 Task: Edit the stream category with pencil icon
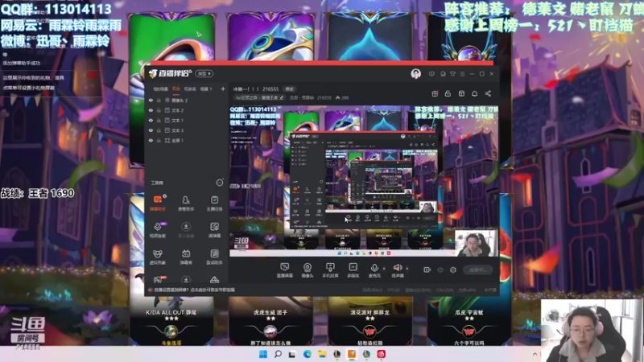click(281, 97)
